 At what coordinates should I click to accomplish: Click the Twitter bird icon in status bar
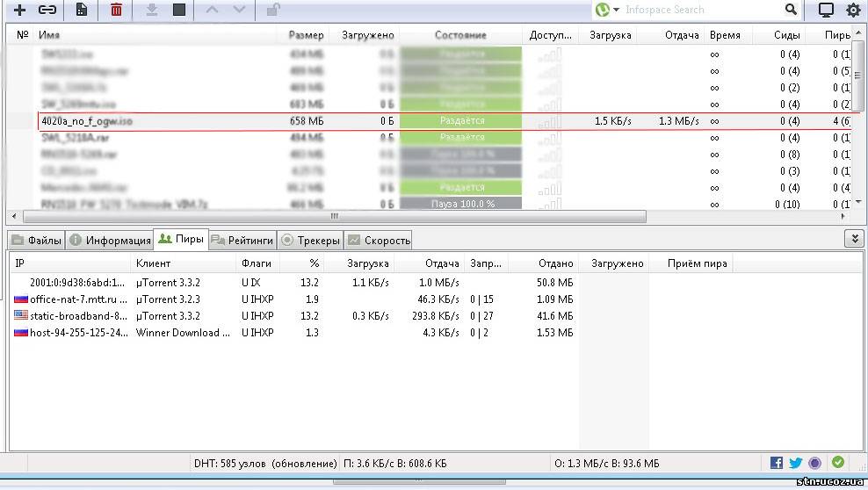click(x=796, y=463)
